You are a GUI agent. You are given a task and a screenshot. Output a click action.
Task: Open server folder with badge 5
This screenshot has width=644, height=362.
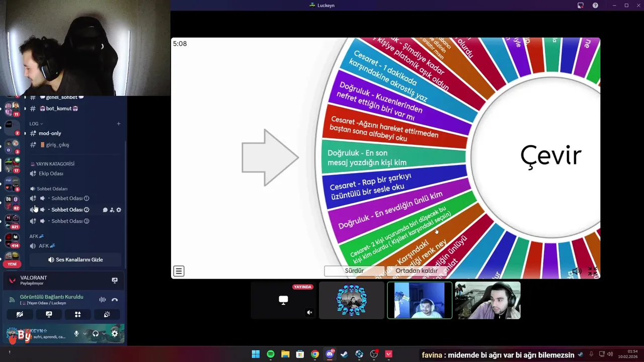12,184
